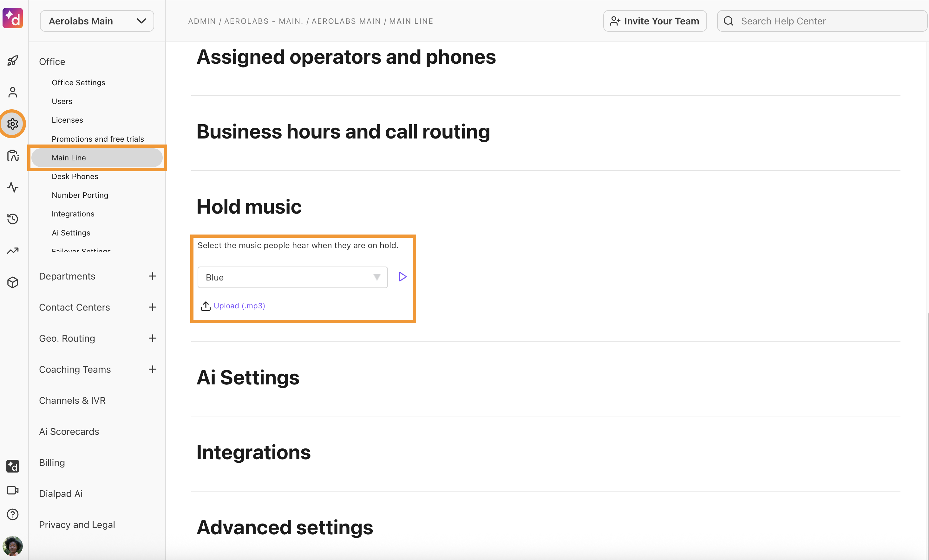Open Number Porting in the sidebar
The image size is (929, 560).
[x=80, y=195]
